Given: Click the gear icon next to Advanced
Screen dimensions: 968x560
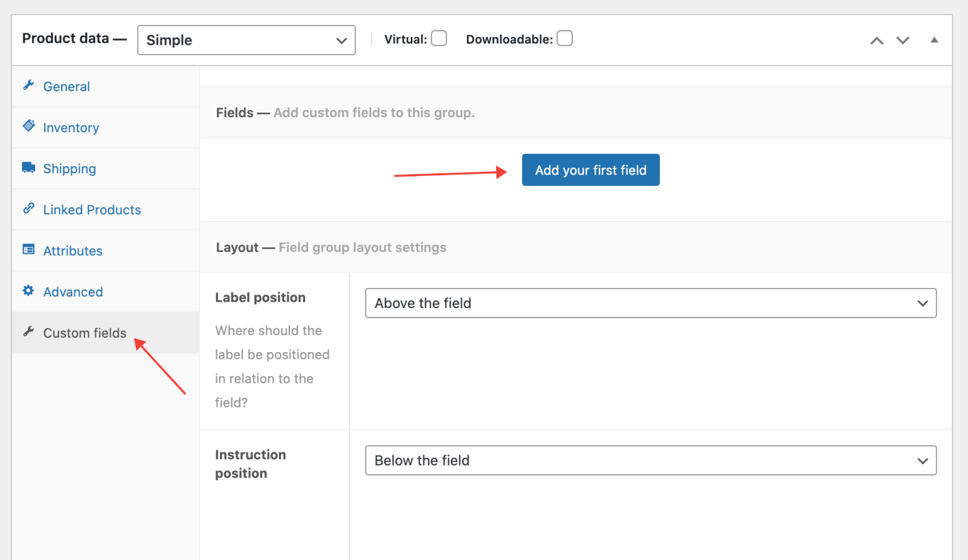Looking at the screenshot, I should 28,290.
